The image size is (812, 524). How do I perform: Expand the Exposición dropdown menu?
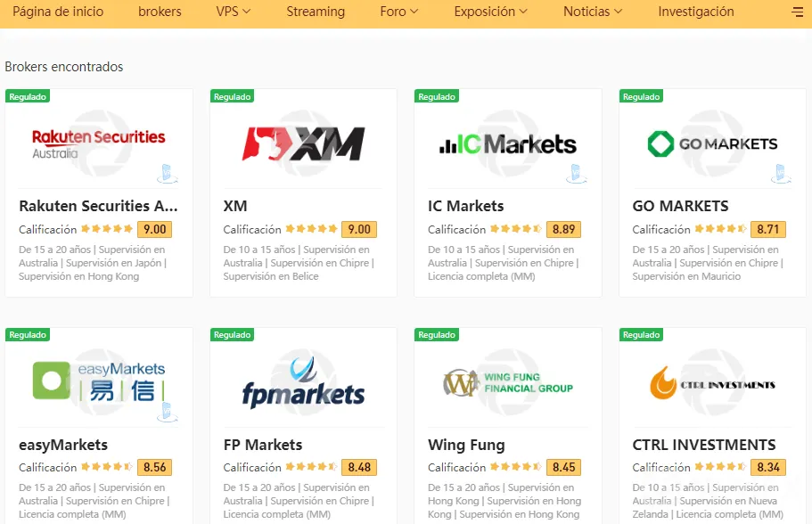(x=491, y=12)
